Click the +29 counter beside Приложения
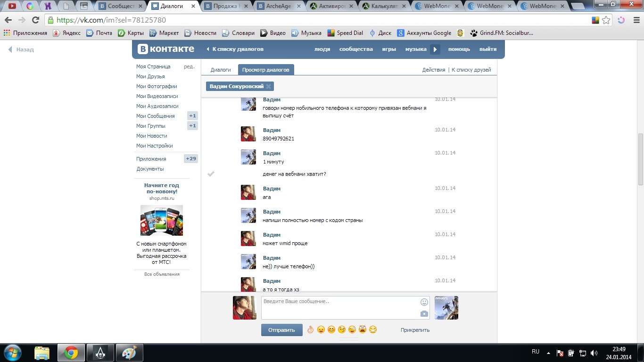This screenshot has height=362, width=644. point(191,159)
